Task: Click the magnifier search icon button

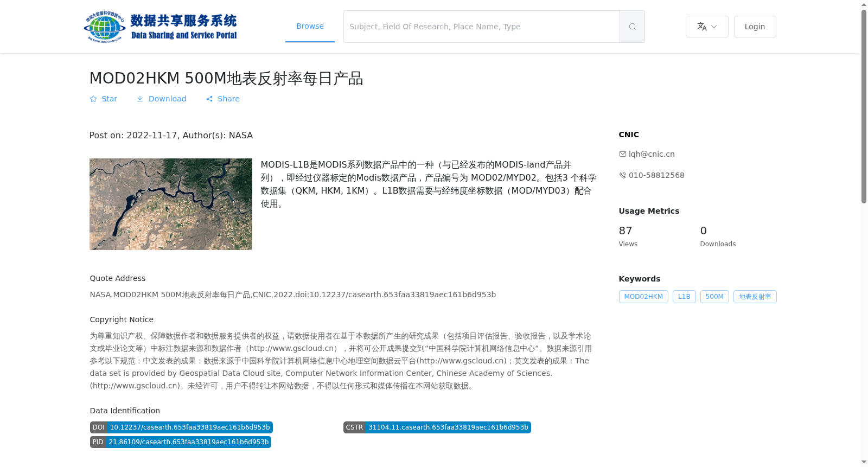Action: pyautogui.click(x=632, y=27)
